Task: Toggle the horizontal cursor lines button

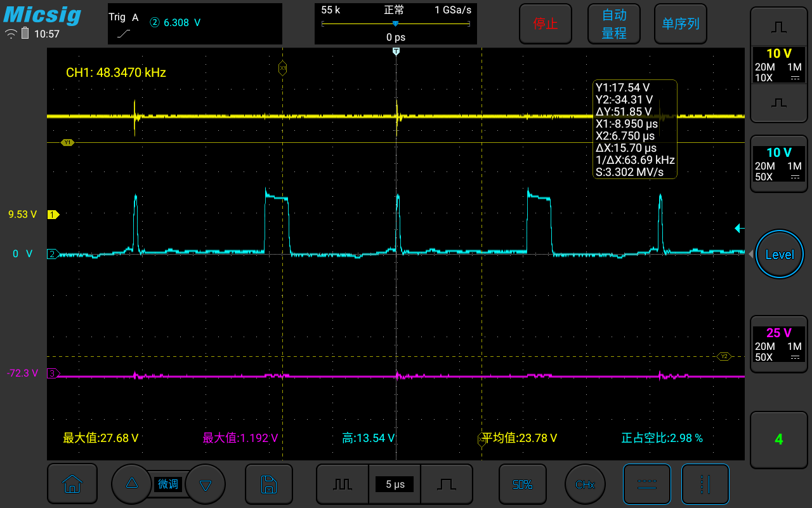Action: pos(646,485)
